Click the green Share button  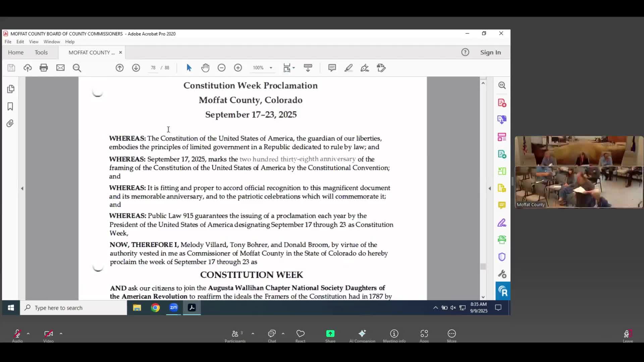pyautogui.click(x=330, y=334)
